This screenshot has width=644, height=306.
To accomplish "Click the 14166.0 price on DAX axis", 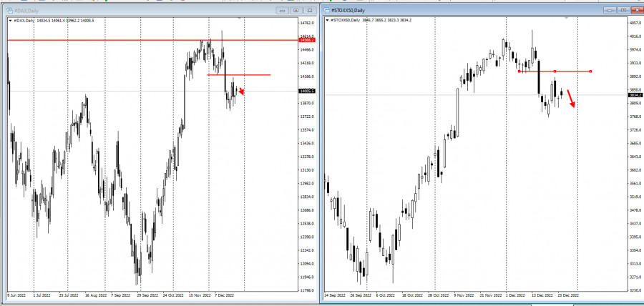I will tap(308, 76).
